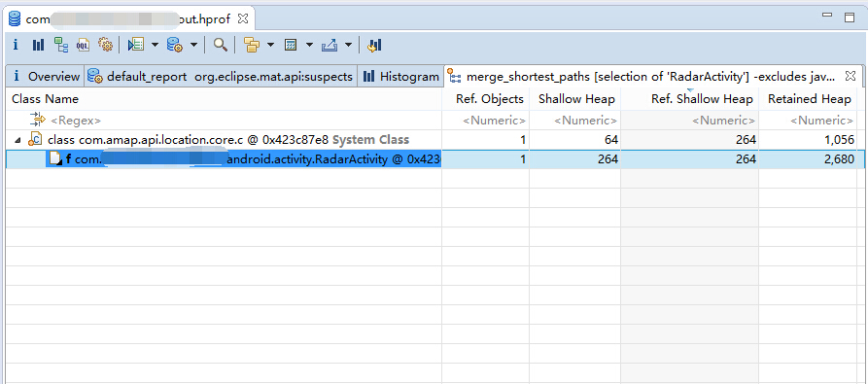Open the dominator tree toolbar icon

(x=60, y=45)
